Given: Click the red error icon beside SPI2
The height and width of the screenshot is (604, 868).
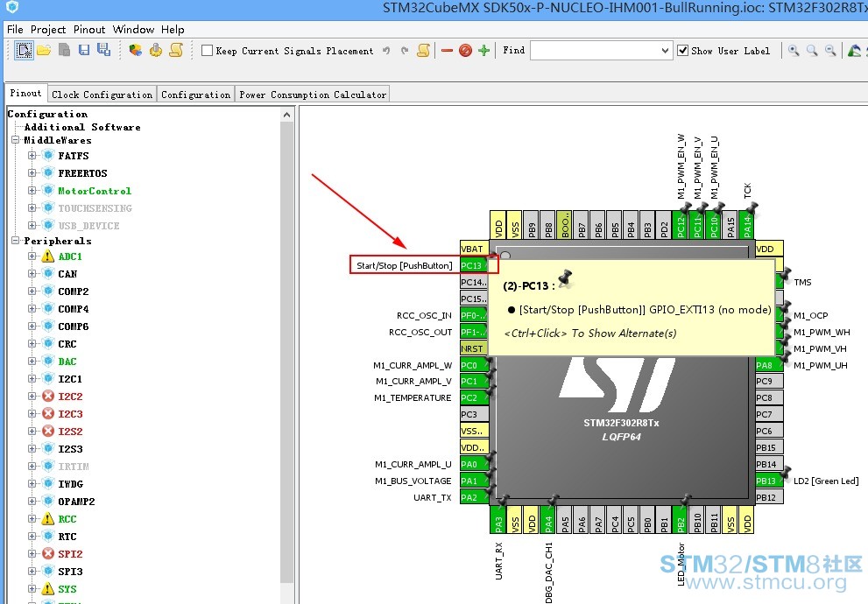Looking at the screenshot, I should click(x=48, y=553).
